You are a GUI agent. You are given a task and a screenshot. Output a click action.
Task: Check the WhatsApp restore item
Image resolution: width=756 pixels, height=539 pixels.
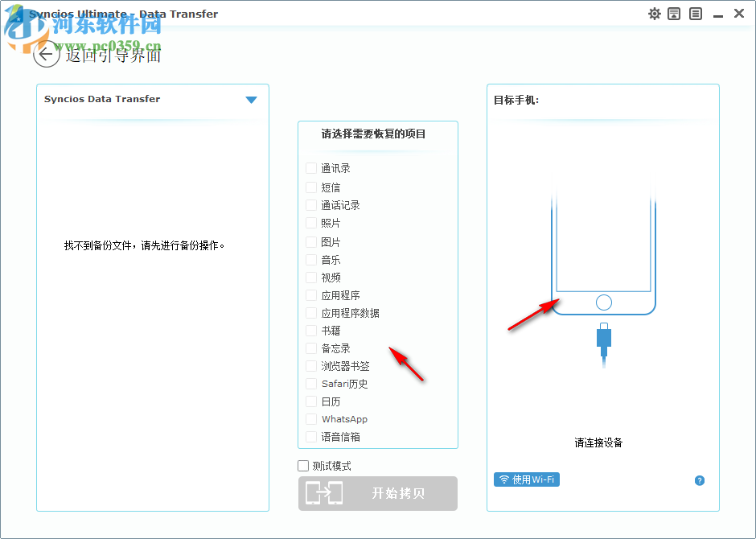click(310, 418)
